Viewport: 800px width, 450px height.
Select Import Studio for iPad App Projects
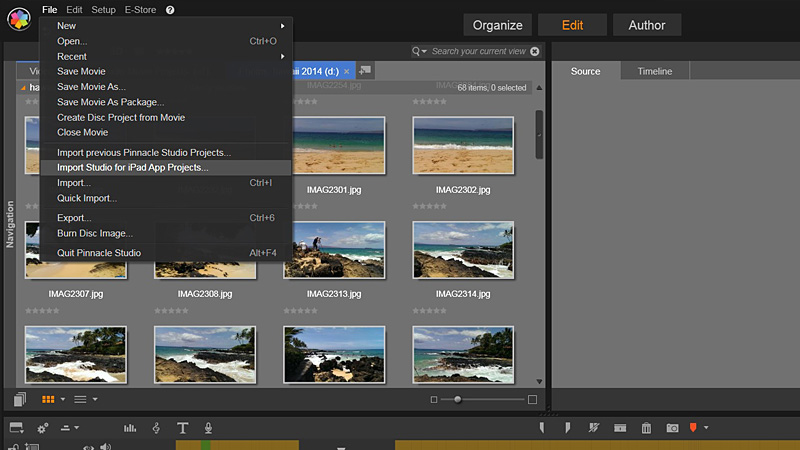(x=133, y=168)
